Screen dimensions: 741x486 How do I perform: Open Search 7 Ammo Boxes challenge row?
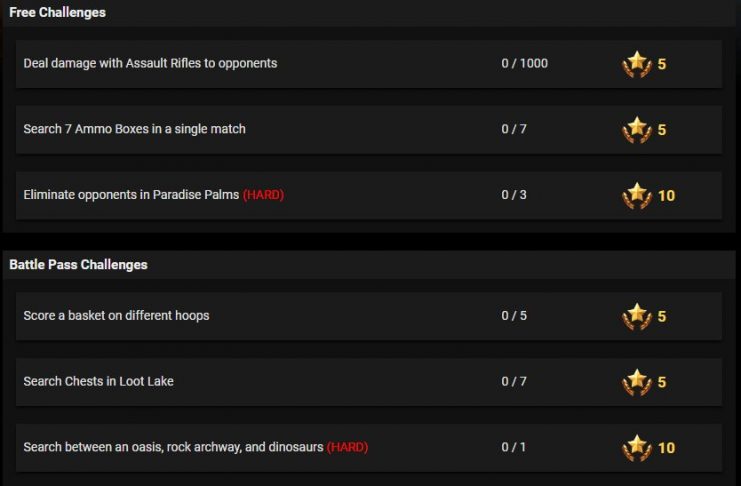pos(369,130)
